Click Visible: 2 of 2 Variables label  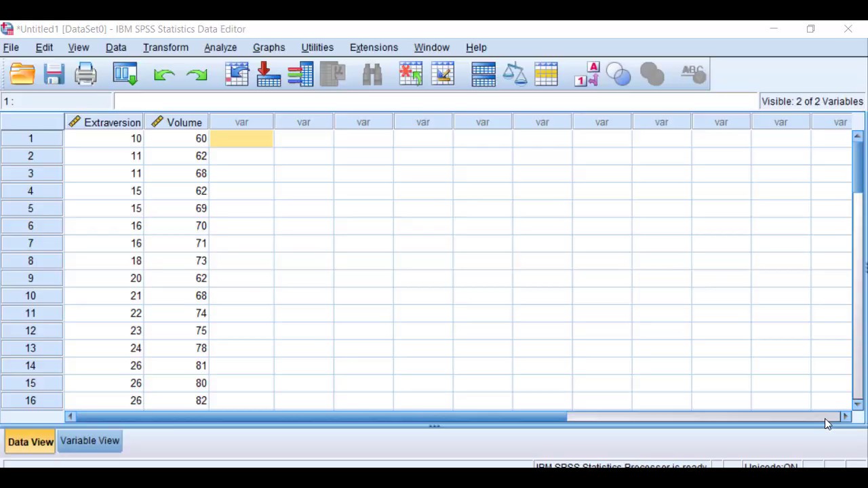(x=812, y=102)
